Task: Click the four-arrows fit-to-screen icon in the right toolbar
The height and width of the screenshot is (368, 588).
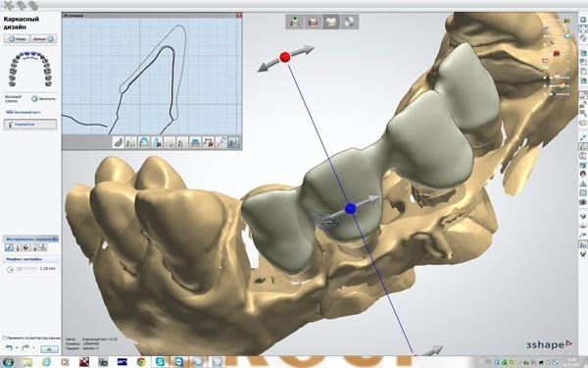Action: click(x=583, y=28)
